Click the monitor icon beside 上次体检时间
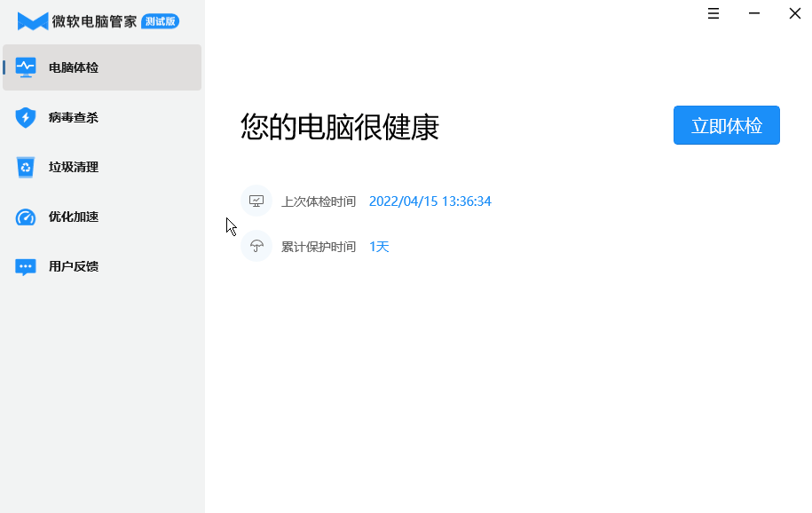This screenshot has height=513, width=812. pos(256,201)
